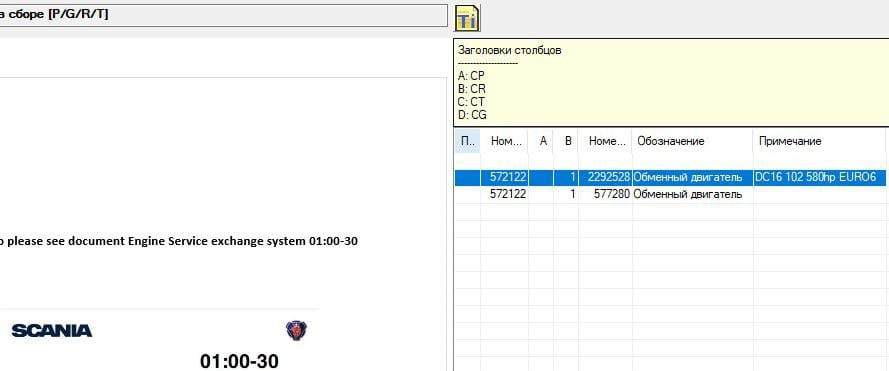The height and width of the screenshot is (371, 889).
Task: Click 572122 in the second row
Action: [505, 194]
